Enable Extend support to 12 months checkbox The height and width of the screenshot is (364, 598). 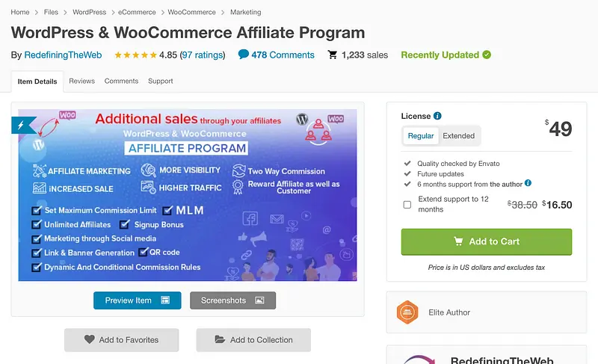coord(407,204)
